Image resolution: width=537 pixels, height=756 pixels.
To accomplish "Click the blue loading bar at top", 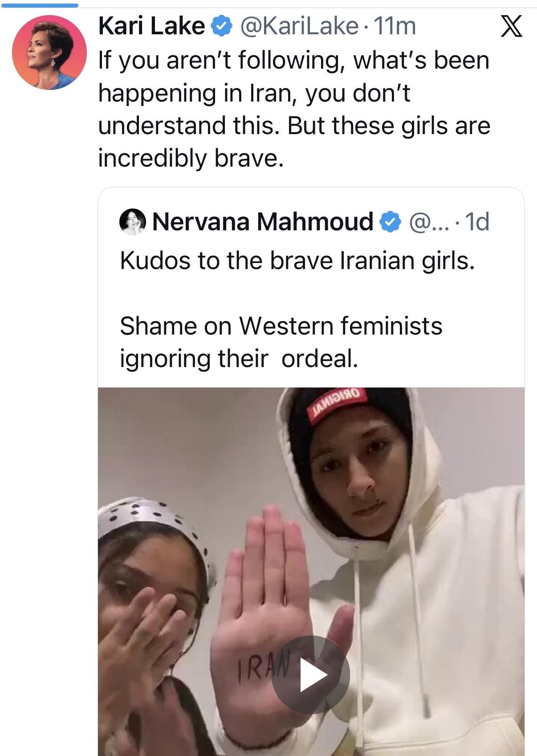I will (x=39, y=5).
